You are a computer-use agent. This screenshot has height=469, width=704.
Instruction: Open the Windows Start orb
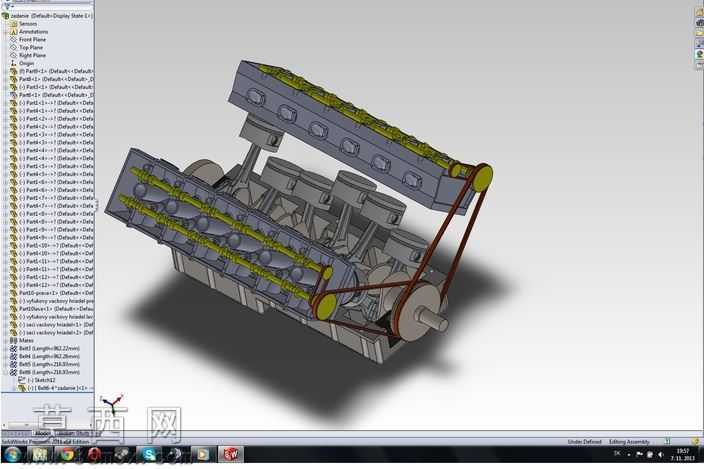(12, 455)
